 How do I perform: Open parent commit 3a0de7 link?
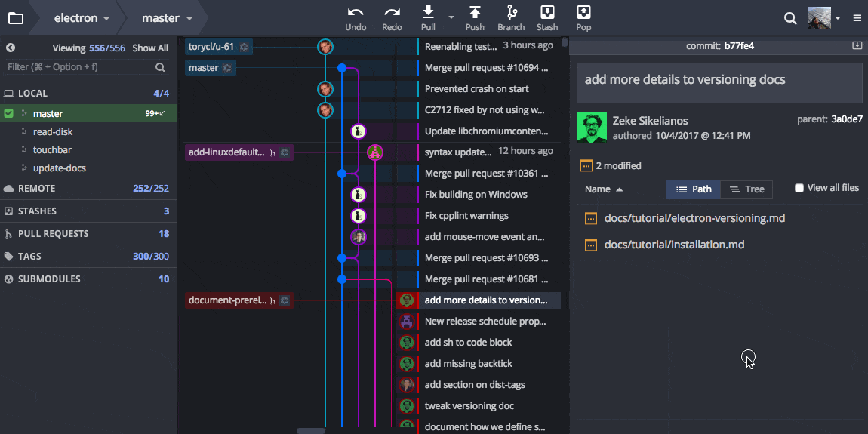coord(846,119)
